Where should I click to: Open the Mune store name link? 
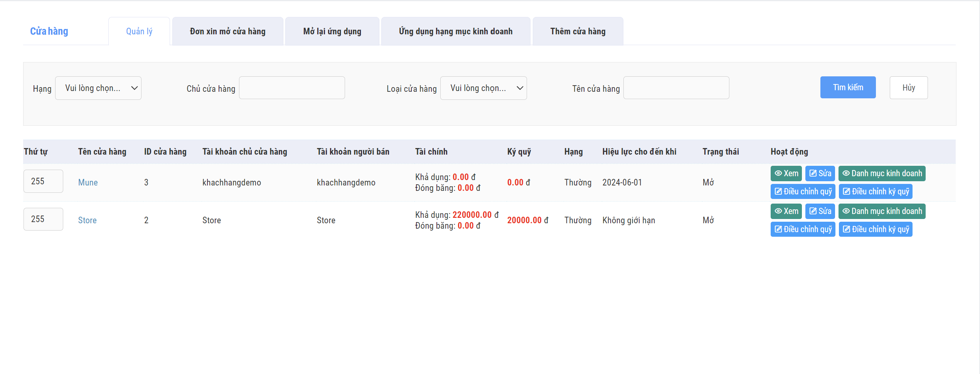pos(88,183)
